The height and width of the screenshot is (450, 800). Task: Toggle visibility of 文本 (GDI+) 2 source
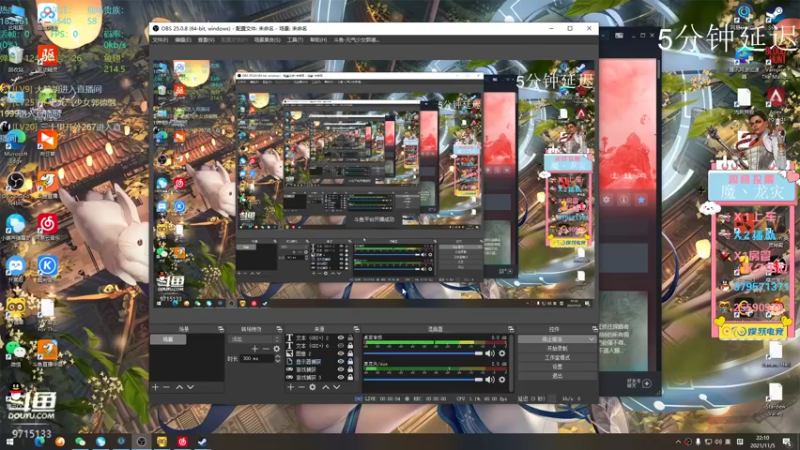(341, 338)
